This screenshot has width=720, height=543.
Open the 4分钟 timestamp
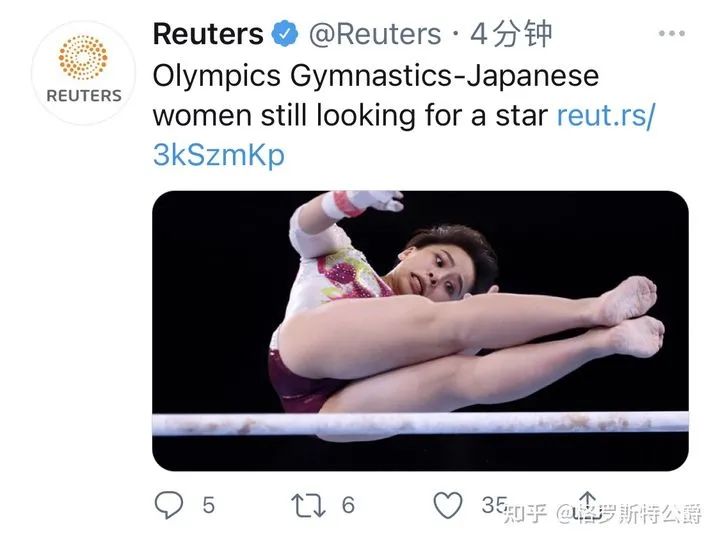pyautogui.click(x=511, y=34)
